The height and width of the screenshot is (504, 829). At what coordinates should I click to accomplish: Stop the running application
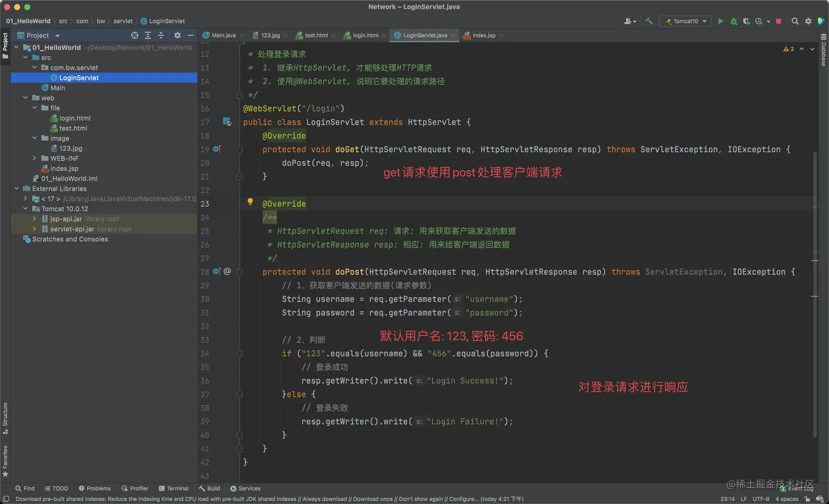click(x=779, y=21)
